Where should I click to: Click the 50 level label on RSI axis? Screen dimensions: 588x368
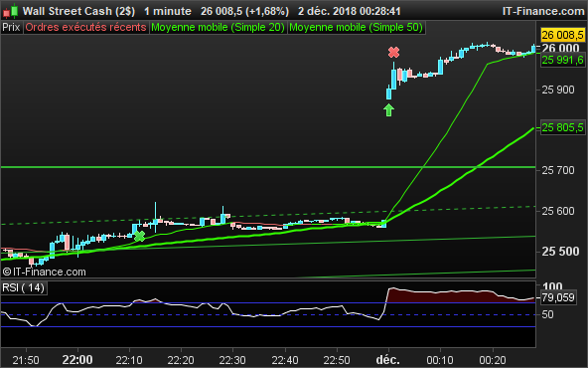click(547, 314)
